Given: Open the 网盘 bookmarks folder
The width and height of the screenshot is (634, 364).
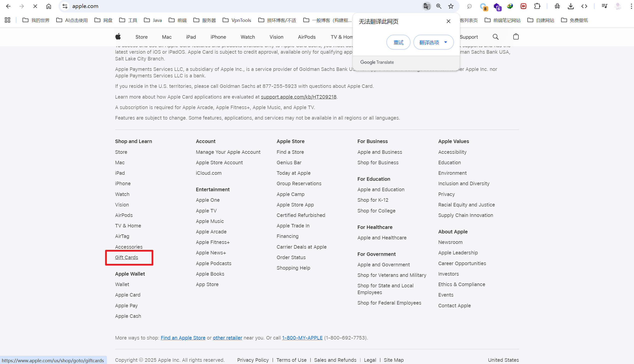Looking at the screenshot, I should [103, 20].
